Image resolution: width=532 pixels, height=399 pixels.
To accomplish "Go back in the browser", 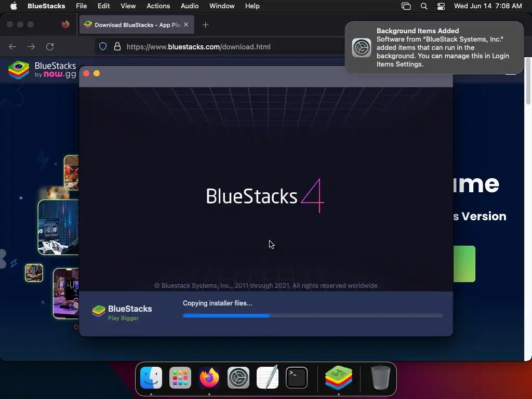I will (x=12, y=46).
